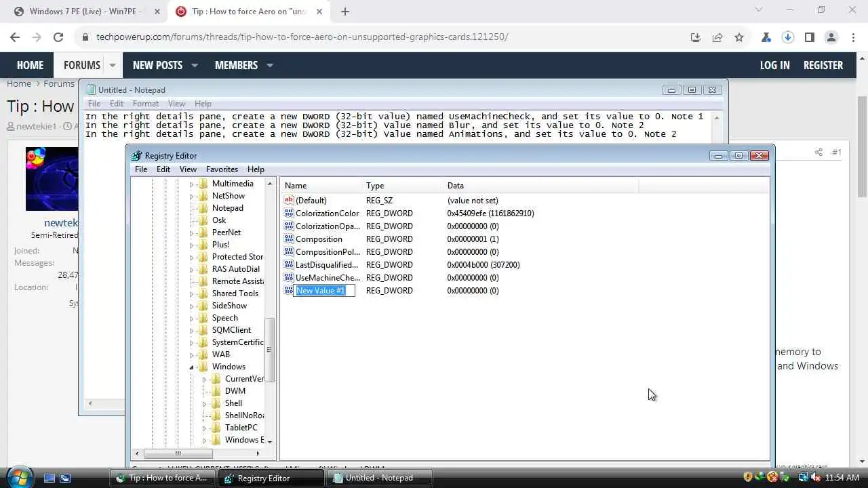
Task: Click the registry tree vertical scrollbar thumb
Action: 269,350
